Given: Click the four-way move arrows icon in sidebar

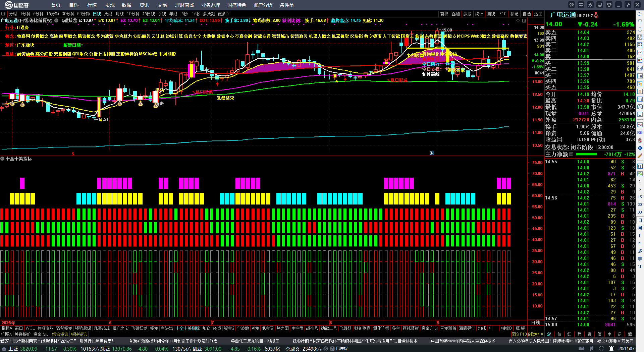Looking at the screenshot, I should (640, 148).
